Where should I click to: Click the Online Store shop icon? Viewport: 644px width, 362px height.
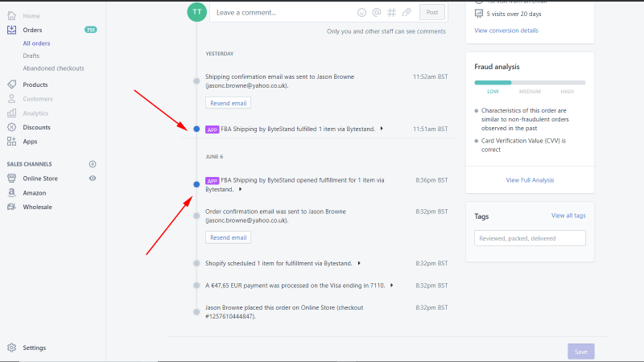pos(11,178)
